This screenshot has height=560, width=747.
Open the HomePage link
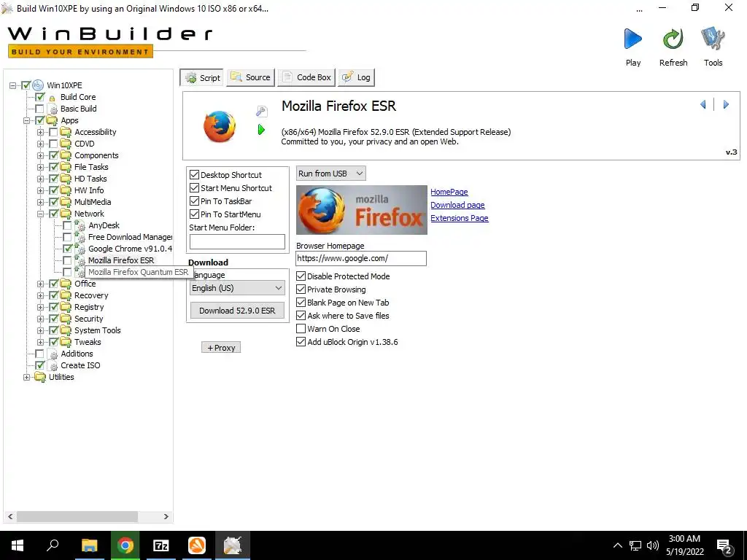449,192
